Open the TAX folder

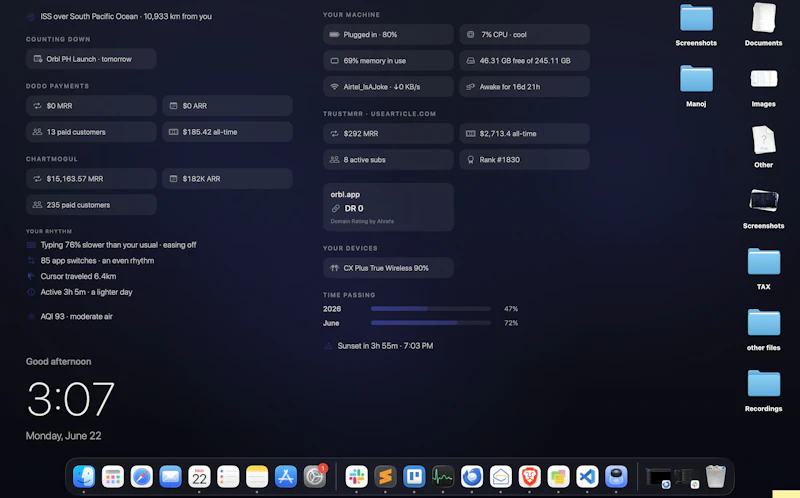click(x=763, y=268)
